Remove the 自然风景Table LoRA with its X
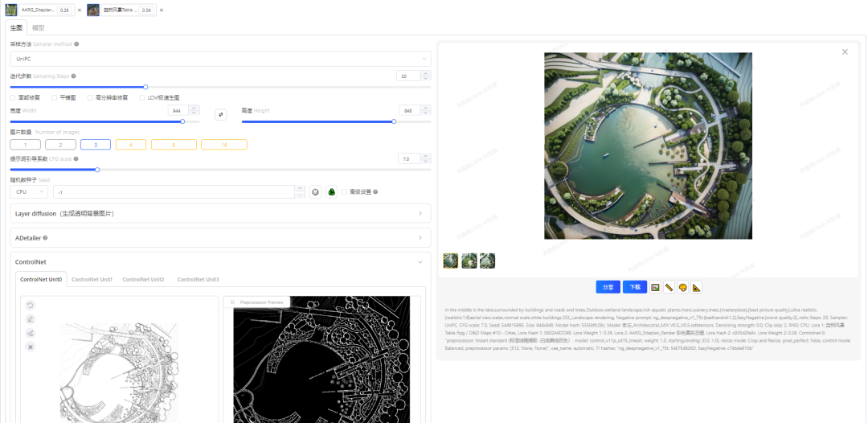Image resolution: width=868 pixels, height=423 pixels. point(162,10)
